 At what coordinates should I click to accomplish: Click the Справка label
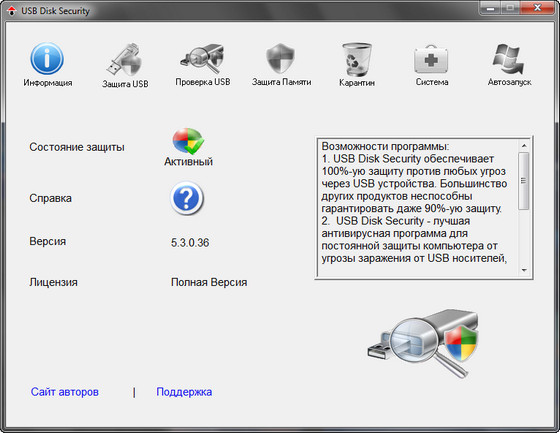(x=50, y=198)
